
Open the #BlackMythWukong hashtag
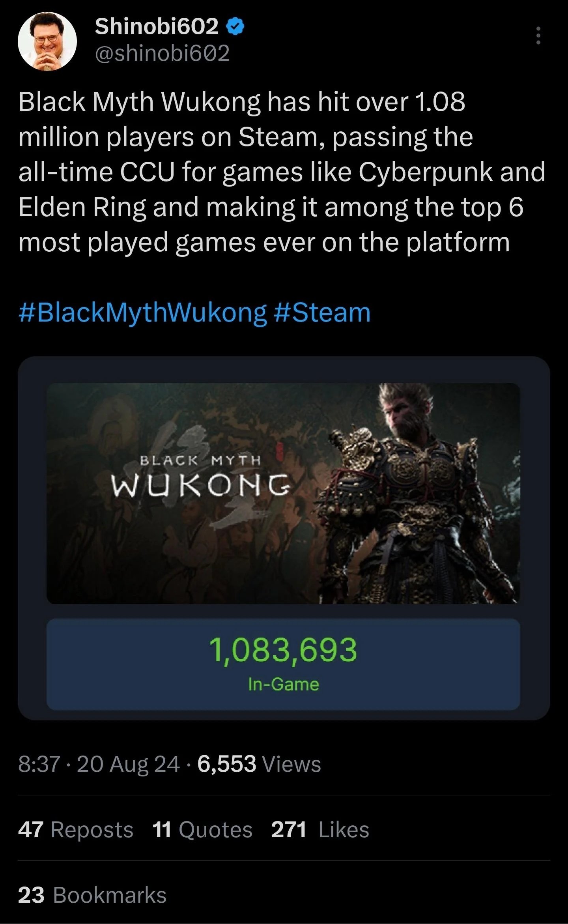click(x=143, y=312)
